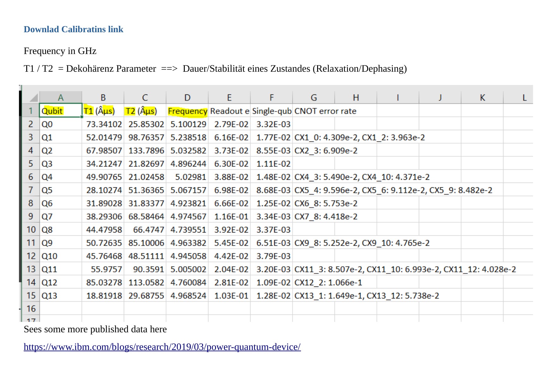The image size is (554, 392).
Task: Select column A header
Action: point(61,98)
